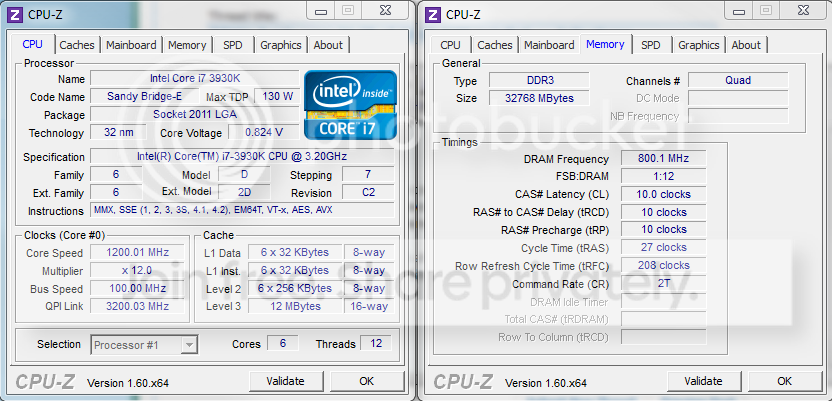Switch to Caches tab in left window
Image resolution: width=832 pixels, height=401 pixels.
tap(77, 45)
